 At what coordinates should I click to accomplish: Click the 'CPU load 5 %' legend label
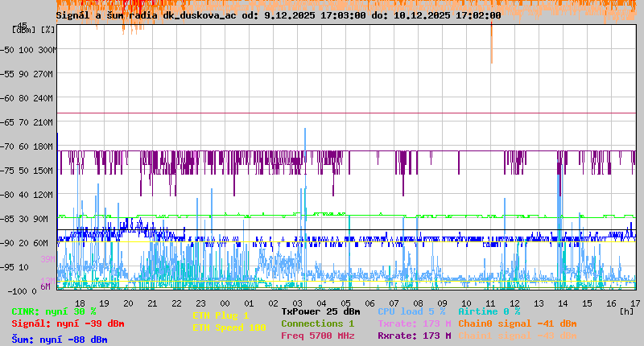click(x=411, y=311)
